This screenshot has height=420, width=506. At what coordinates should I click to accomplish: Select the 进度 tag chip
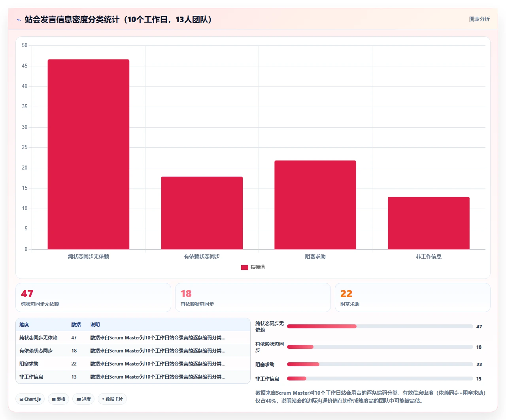coord(83,399)
